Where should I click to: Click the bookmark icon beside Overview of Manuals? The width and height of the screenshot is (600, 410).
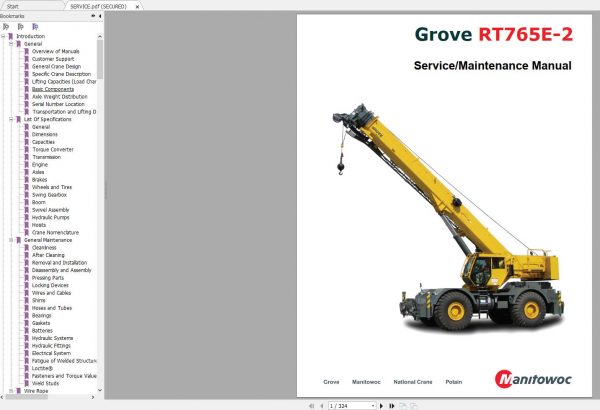point(26,51)
